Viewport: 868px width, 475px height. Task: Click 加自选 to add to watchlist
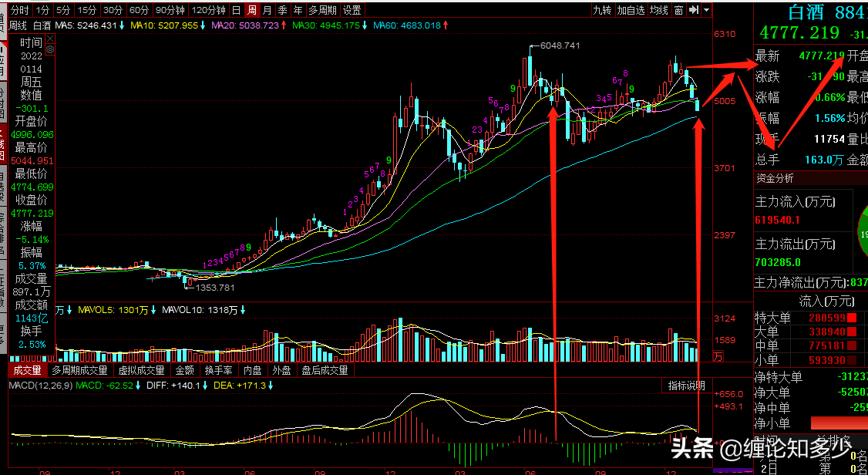pos(631,10)
